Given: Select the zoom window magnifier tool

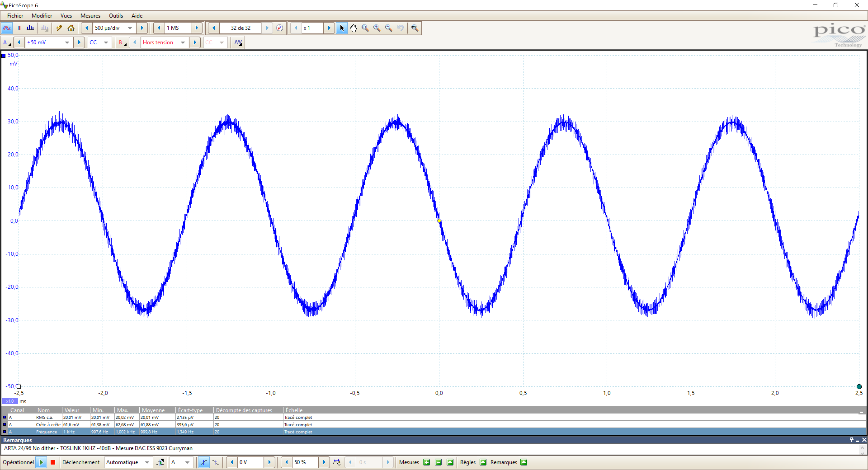Looking at the screenshot, I should (x=365, y=28).
